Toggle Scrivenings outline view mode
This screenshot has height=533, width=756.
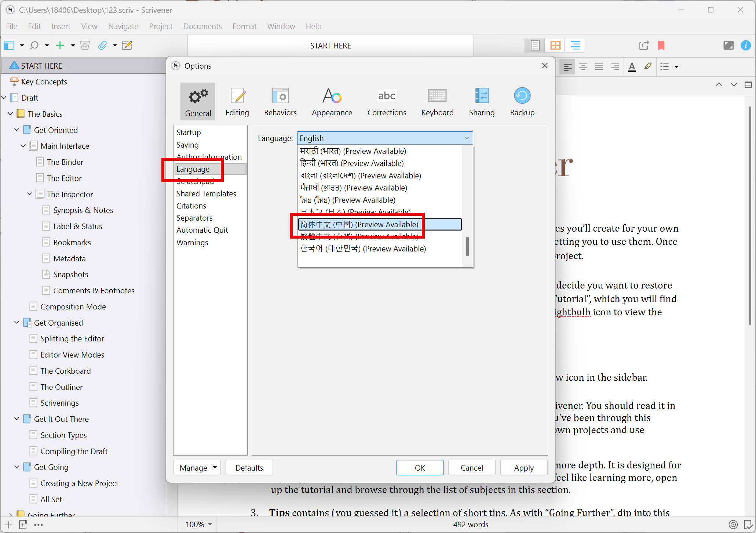pos(575,46)
